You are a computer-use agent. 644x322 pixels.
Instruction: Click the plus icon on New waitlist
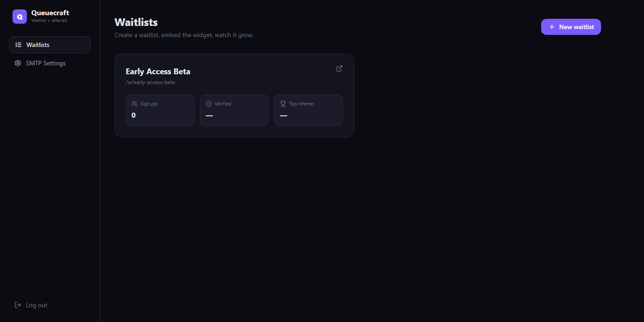tap(551, 27)
